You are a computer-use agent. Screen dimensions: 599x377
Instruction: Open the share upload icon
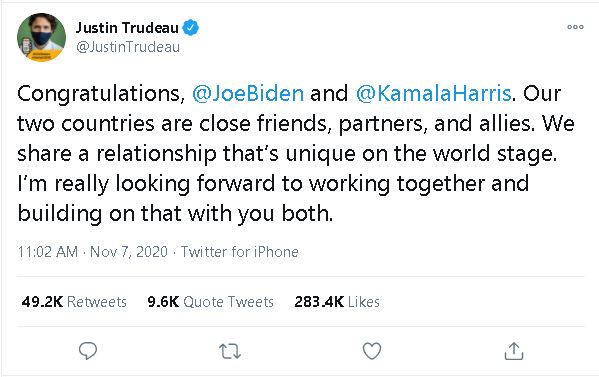coord(514,351)
